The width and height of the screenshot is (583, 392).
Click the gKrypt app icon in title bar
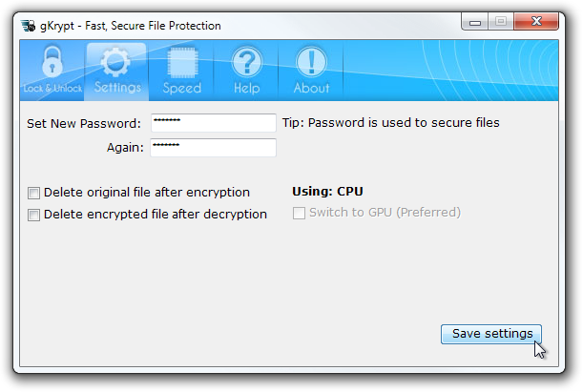click(29, 26)
